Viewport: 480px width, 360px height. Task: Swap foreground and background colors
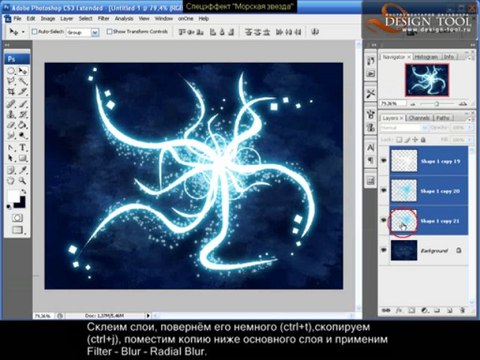click(x=24, y=192)
